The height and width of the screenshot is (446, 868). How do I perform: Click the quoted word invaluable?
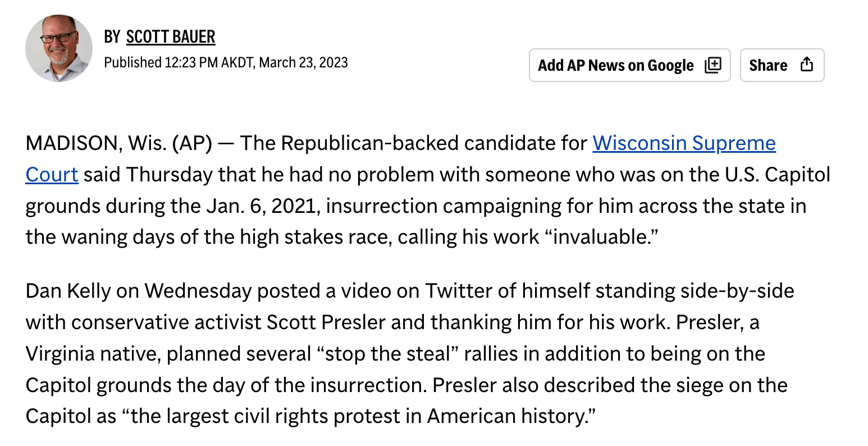click(601, 237)
